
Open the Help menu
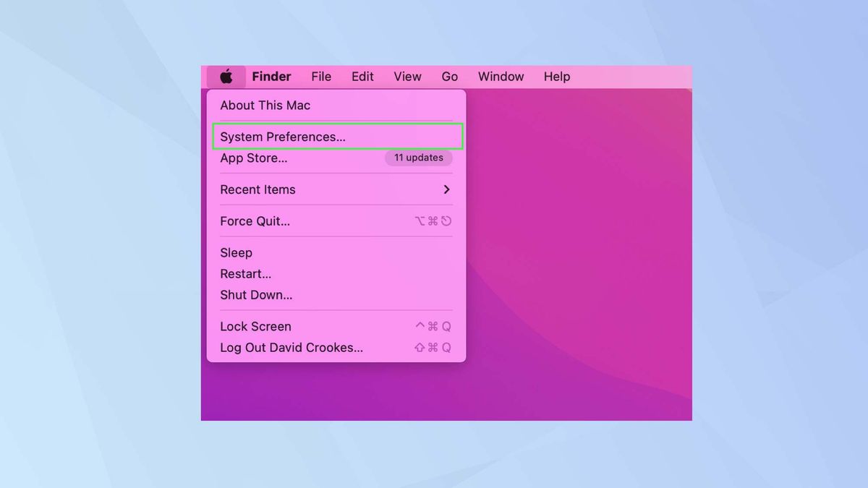(556, 76)
